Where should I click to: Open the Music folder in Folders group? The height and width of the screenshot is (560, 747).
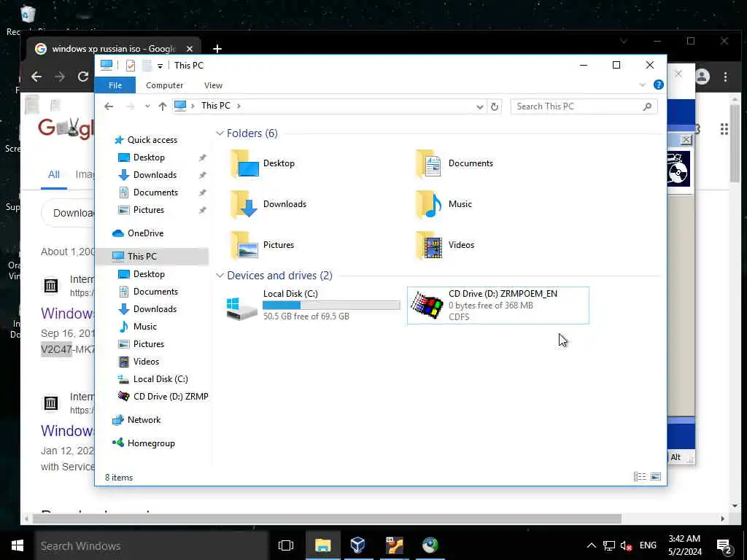tap(444, 204)
